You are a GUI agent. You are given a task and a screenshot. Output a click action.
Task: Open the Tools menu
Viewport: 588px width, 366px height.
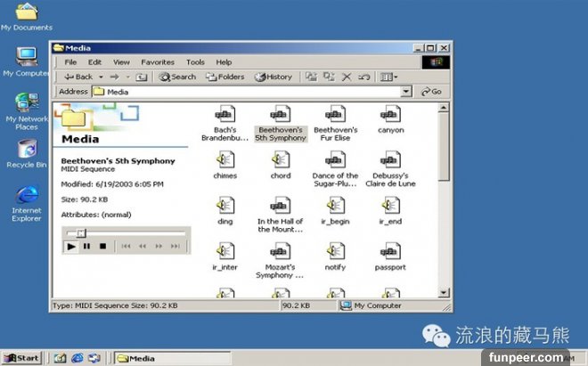[x=195, y=62]
